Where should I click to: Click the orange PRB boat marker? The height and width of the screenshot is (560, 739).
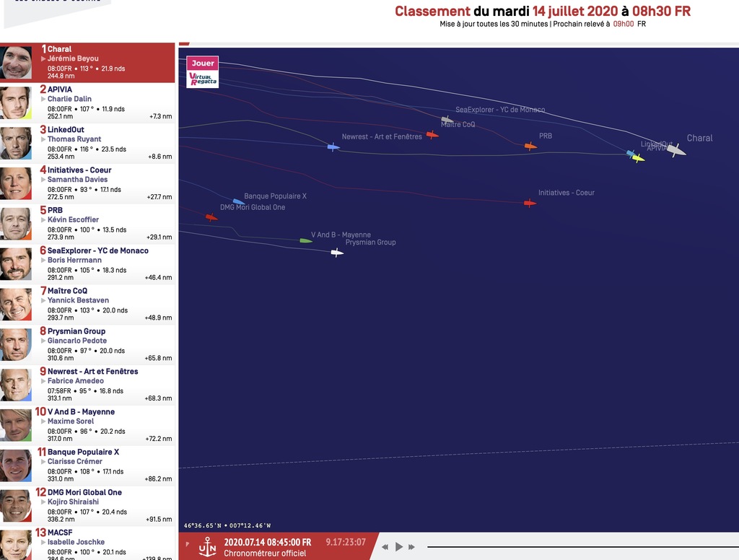click(x=530, y=146)
